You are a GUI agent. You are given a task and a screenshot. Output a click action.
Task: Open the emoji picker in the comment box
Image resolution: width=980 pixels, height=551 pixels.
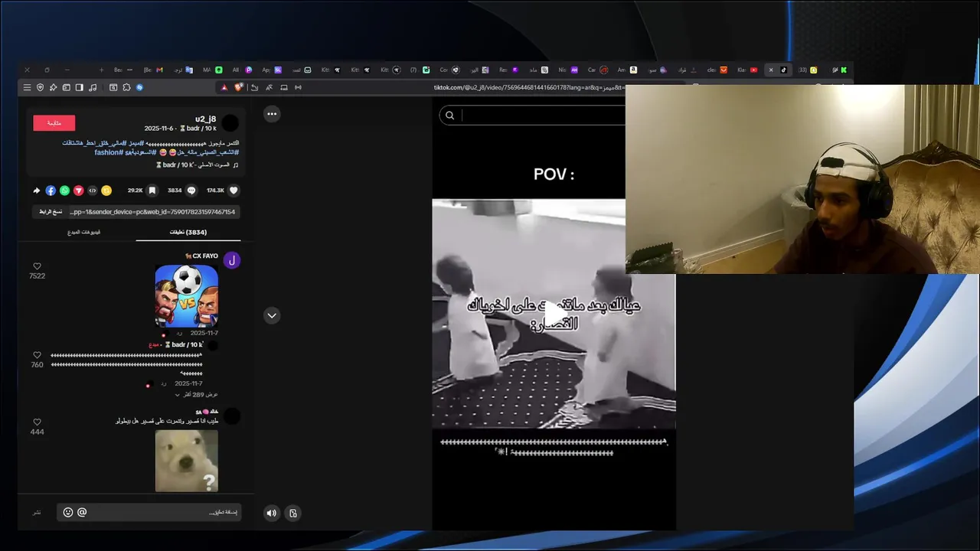point(68,512)
